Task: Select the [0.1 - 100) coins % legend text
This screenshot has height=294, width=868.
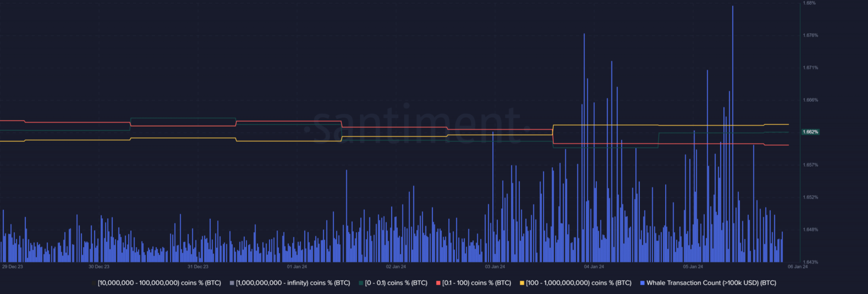Action: (477, 283)
